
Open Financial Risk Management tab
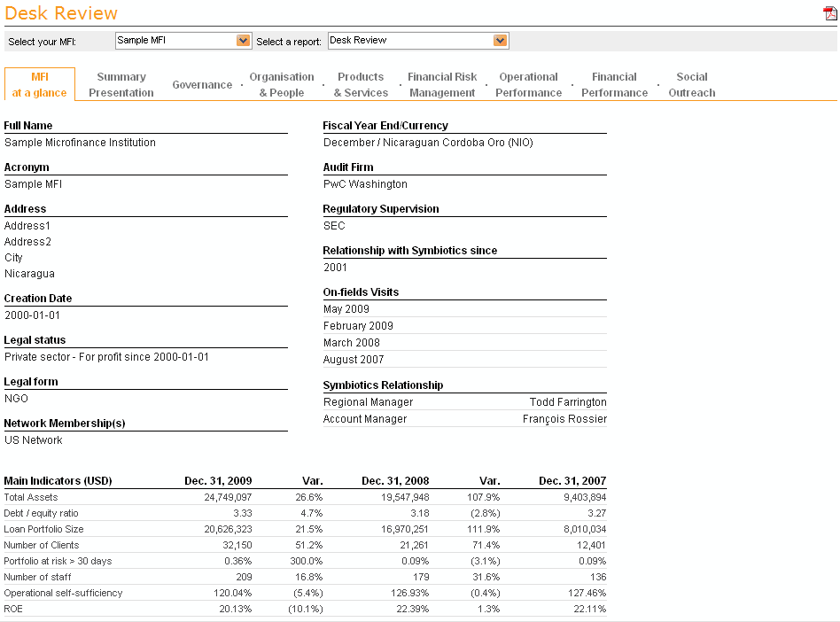pyautogui.click(x=442, y=85)
